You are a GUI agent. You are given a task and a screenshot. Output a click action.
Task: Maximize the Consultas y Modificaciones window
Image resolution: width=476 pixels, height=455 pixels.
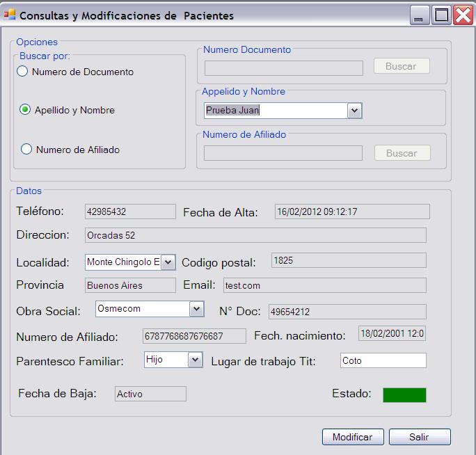[441, 15]
